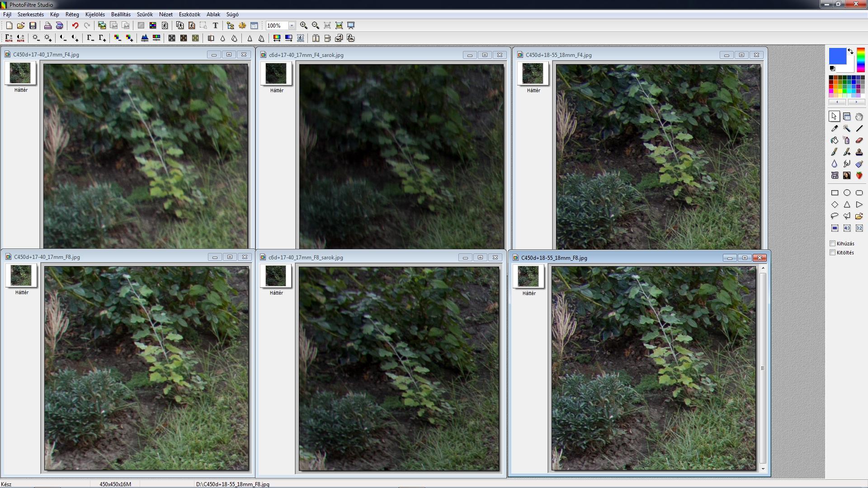Choose the Lasso selection shape
Image resolution: width=868 pixels, height=488 pixels.
pyautogui.click(x=835, y=216)
